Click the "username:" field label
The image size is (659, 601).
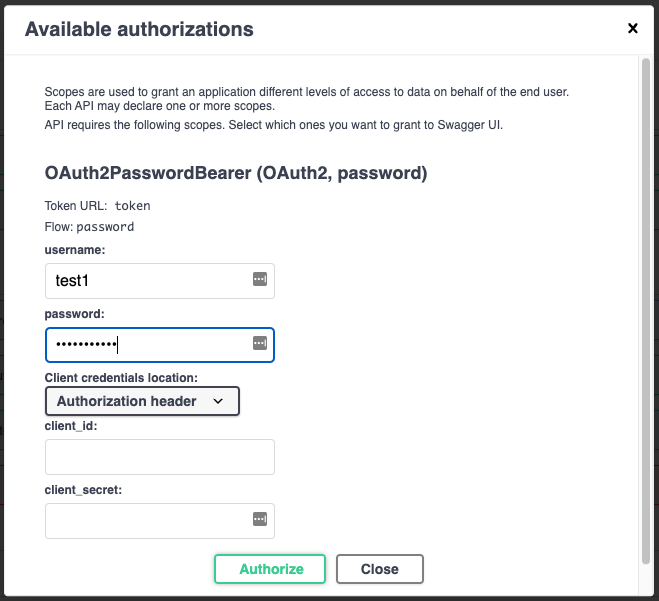click(75, 249)
